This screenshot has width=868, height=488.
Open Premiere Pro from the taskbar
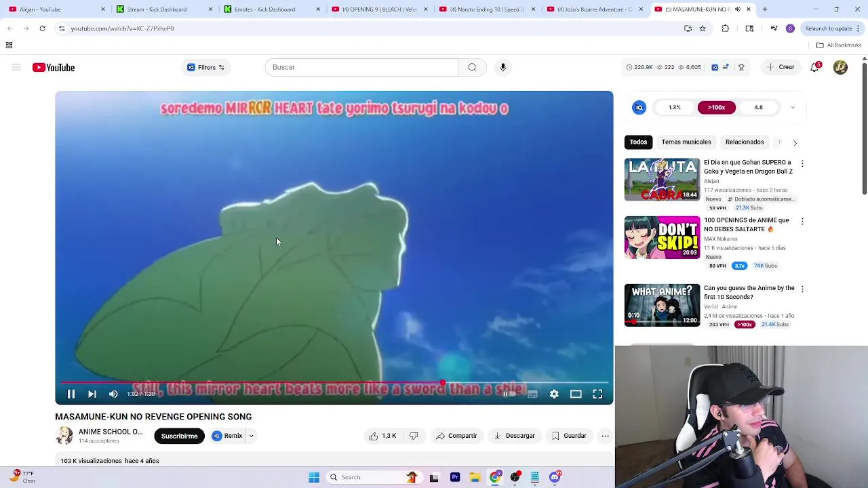tap(455, 477)
